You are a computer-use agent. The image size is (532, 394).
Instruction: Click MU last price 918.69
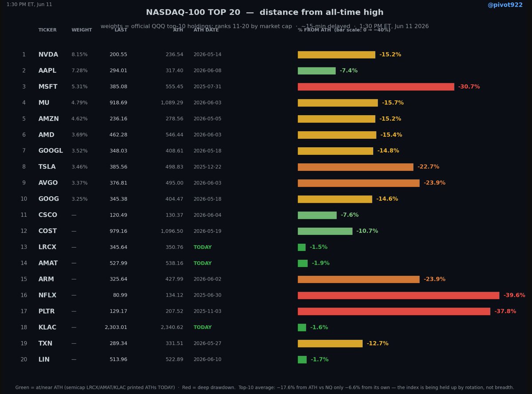[118, 103]
